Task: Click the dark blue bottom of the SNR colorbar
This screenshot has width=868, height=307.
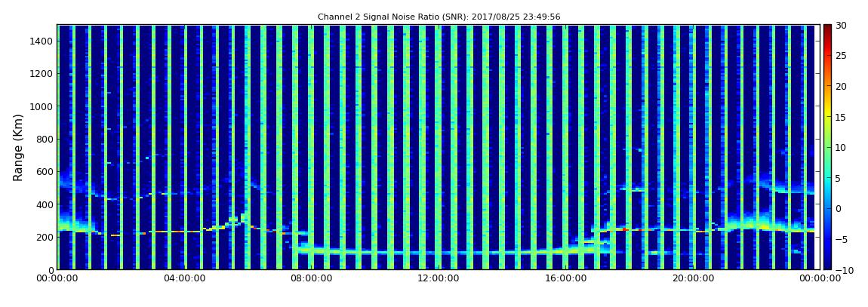Action: pyautogui.click(x=827, y=265)
